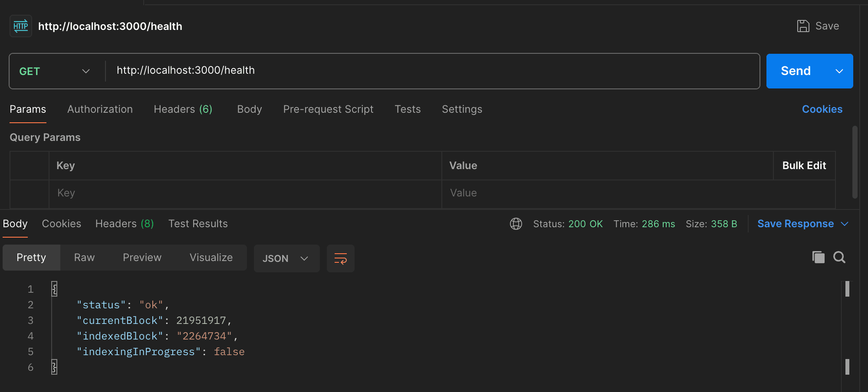Screen dimensions: 868x392
Task: Click the HTTP request type icon
Action: point(20,26)
